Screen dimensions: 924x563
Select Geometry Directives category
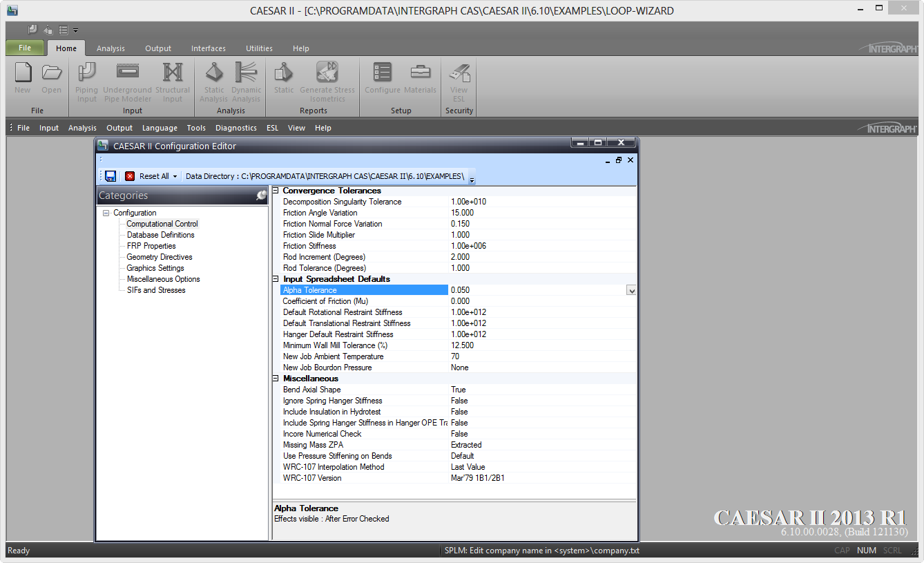point(160,257)
